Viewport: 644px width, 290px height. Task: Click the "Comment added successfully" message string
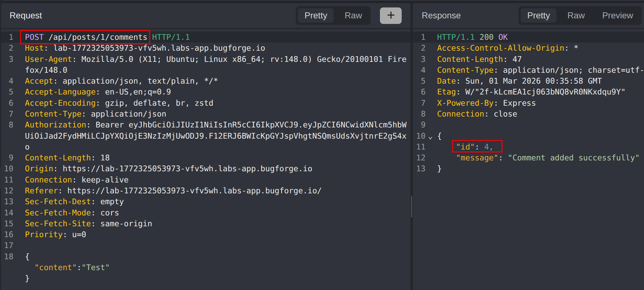tap(573, 158)
